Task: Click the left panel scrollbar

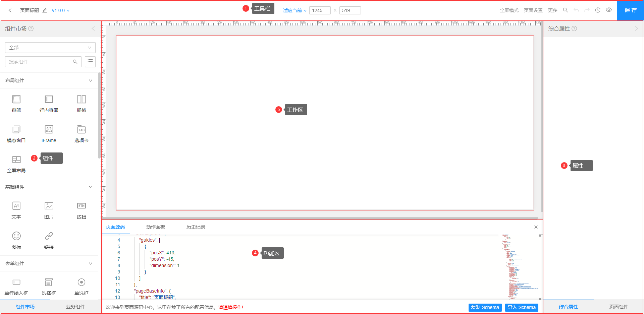Action: click(99, 115)
